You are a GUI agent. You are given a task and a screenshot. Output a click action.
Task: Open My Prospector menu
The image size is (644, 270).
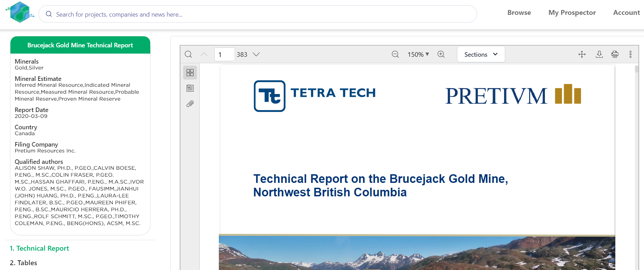click(572, 12)
